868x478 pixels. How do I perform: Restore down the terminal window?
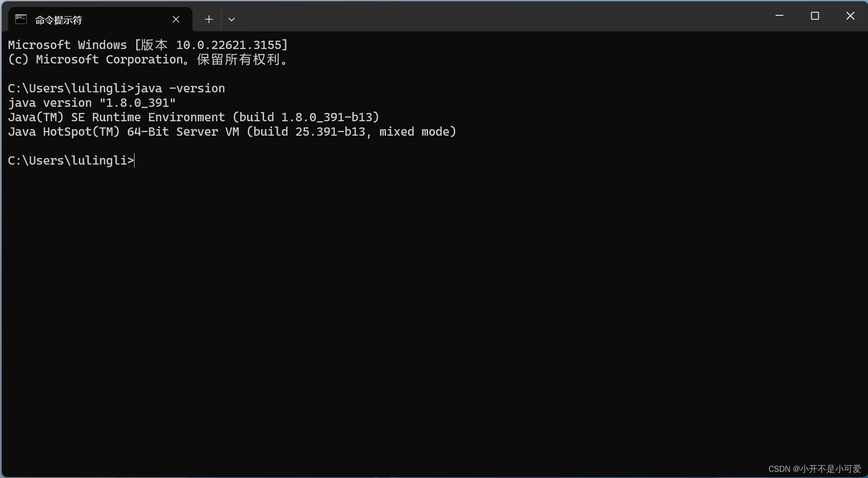[815, 16]
